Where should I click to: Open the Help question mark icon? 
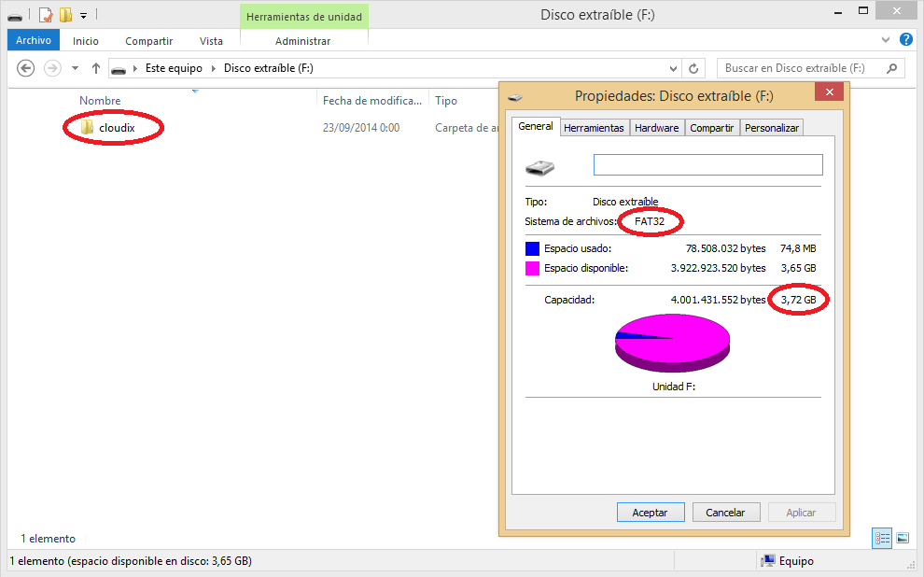click(906, 39)
